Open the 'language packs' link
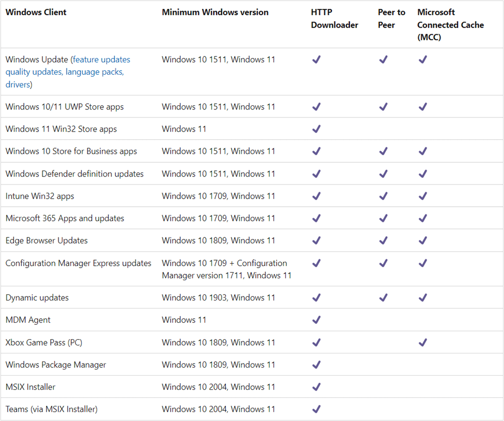Image resolution: width=504 pixels, height=421 pixels. (x=95, y=72)
